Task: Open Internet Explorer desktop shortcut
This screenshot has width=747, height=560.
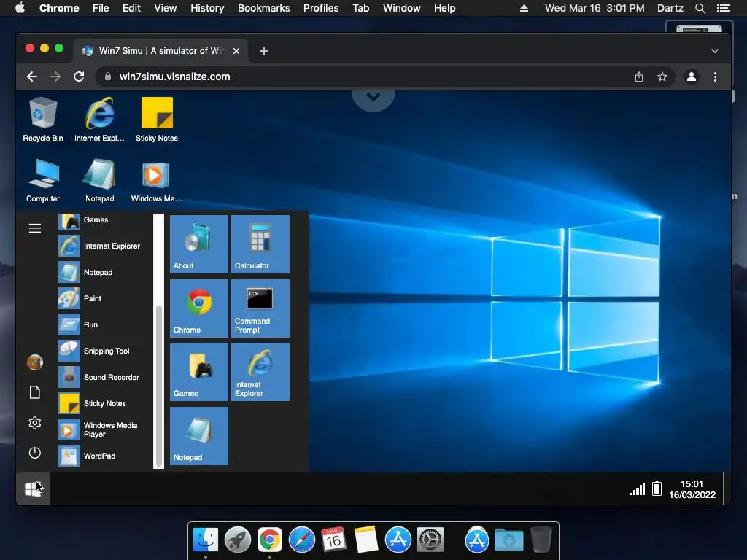Action: tap(99, 119)
